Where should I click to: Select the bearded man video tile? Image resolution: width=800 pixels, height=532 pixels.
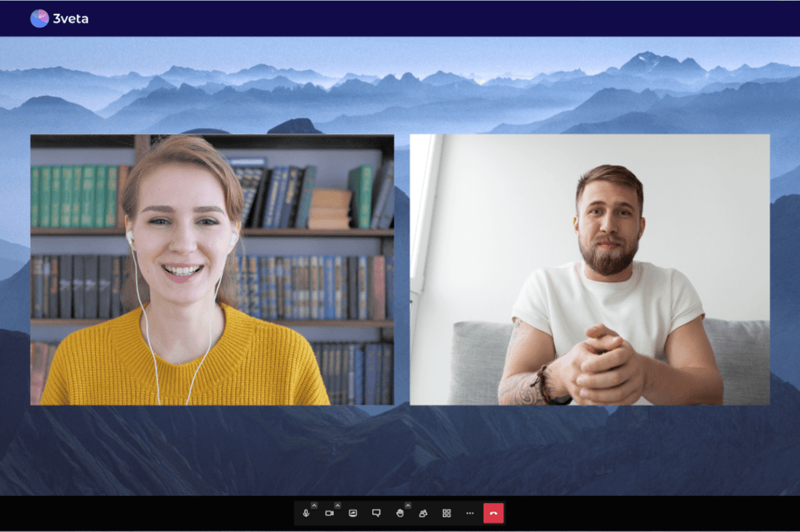590,270
